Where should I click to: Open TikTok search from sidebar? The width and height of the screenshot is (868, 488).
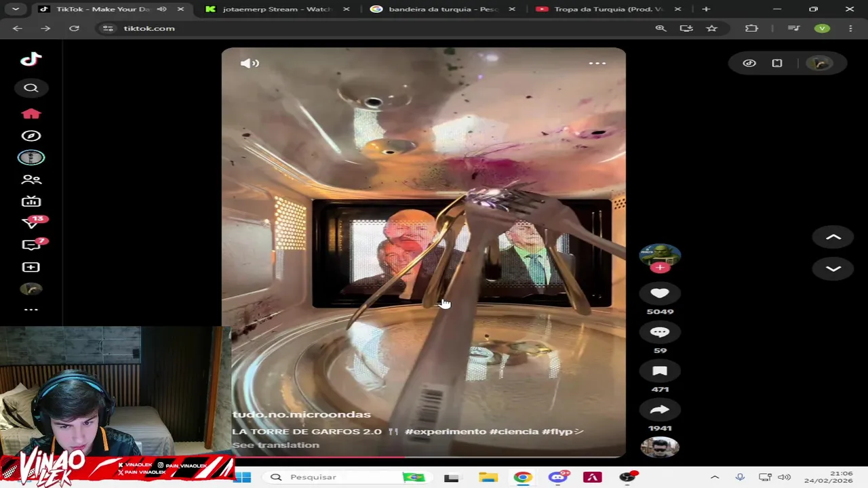31,88
